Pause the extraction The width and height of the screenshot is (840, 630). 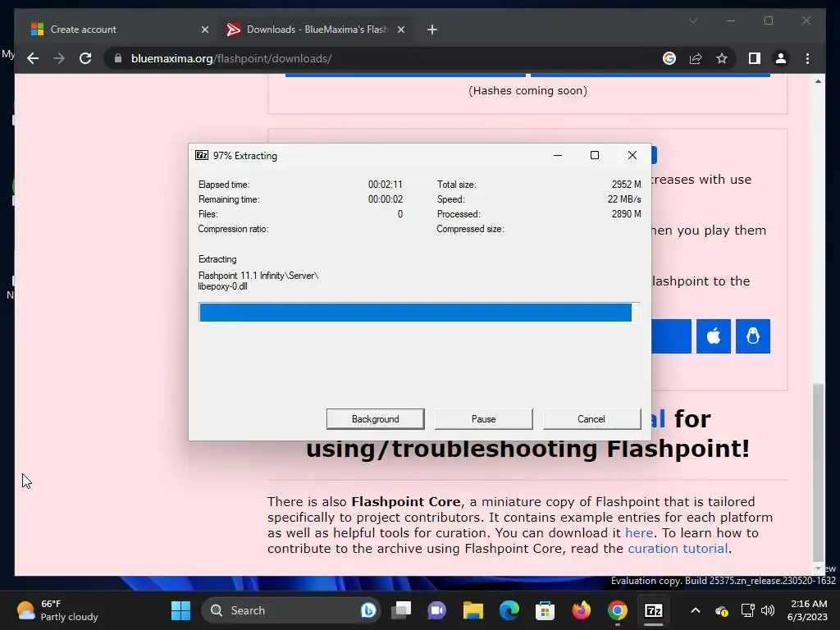click(x=483, y=419)
